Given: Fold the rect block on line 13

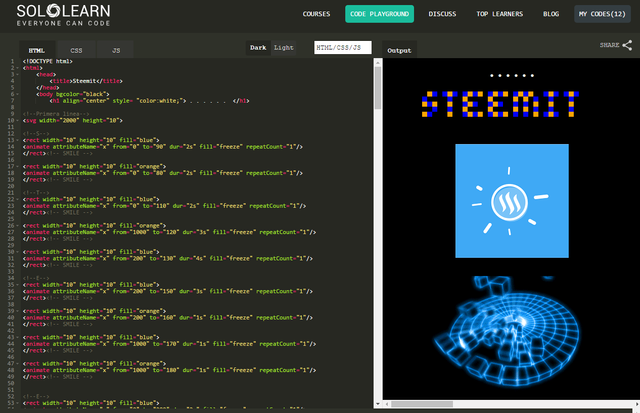Looking at the screenshot, I should click(18, 140).
